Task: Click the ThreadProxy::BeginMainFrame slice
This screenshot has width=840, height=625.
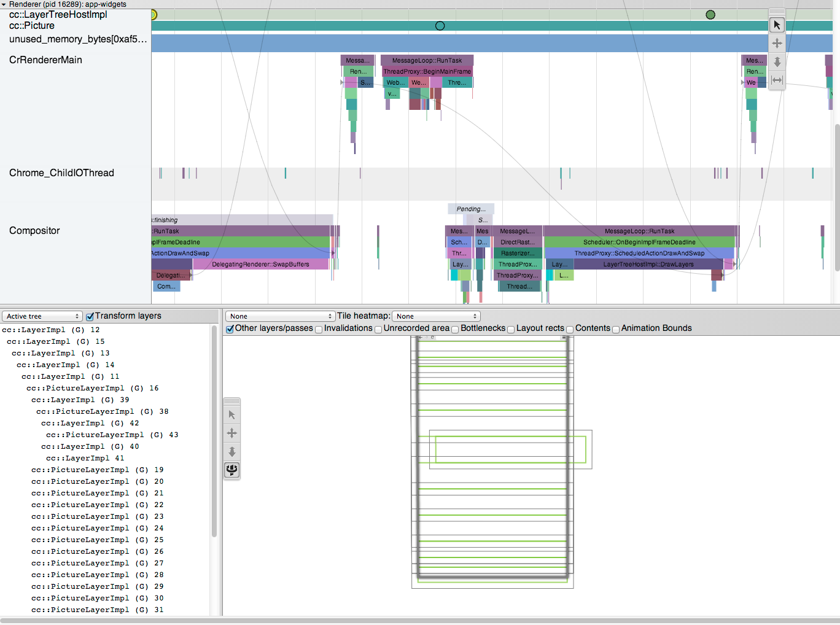Action: (427, 72)
